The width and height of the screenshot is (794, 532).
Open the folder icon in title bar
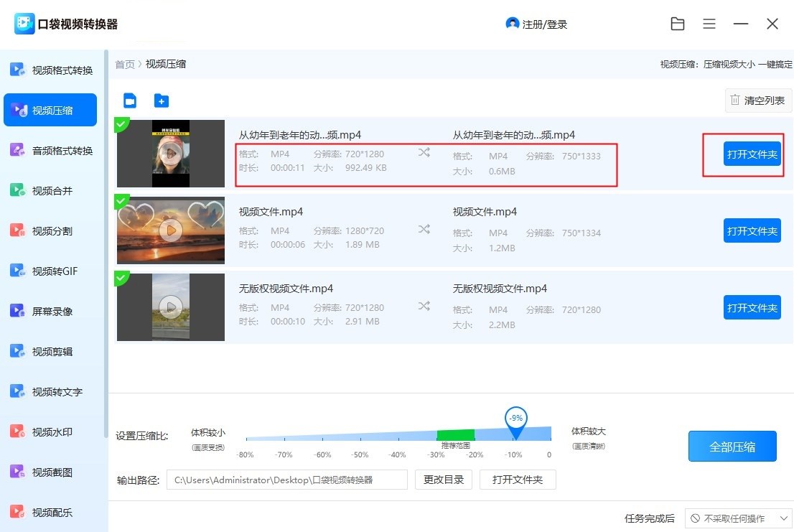pyautogui.click(x=677, y=24)
